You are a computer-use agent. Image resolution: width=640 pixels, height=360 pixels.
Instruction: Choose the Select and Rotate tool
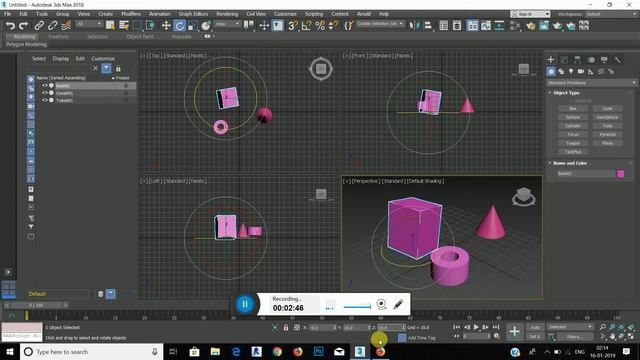tap(180, 25)
